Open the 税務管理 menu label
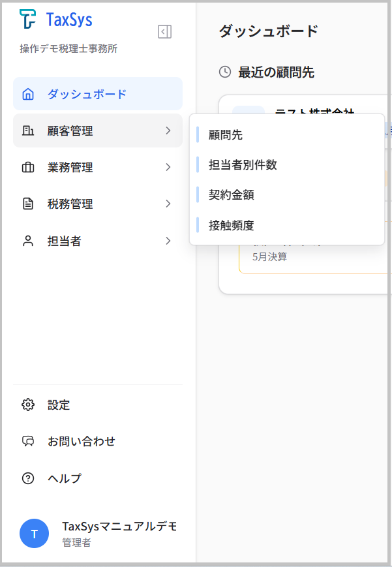Screen dimensions: 392x567 tap(70, 204)
